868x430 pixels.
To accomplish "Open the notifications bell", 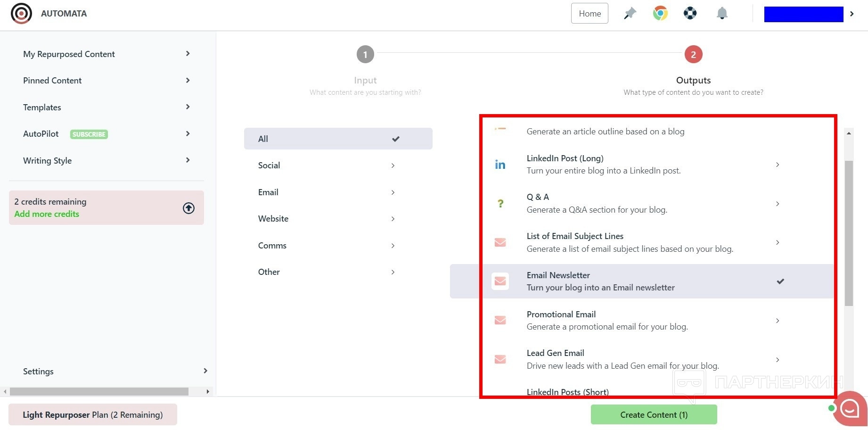I will click(x=722, y=13).
